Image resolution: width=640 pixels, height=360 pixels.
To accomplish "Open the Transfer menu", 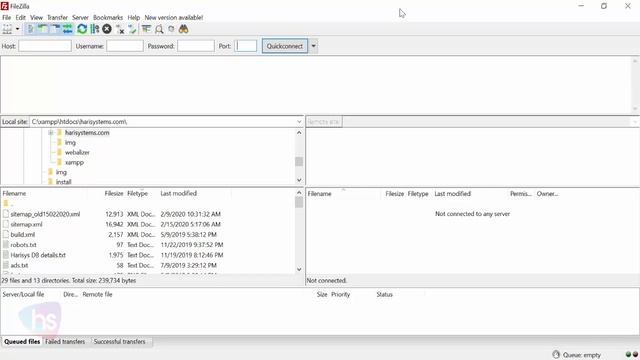I will (57, 18).
